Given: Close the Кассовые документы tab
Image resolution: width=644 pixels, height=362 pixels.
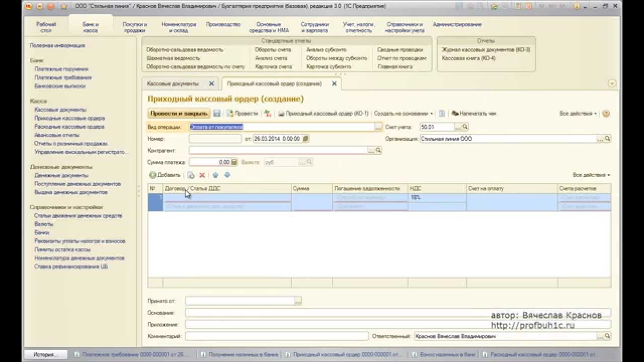Looking at the screenshot, I should [x=211, y=83].
